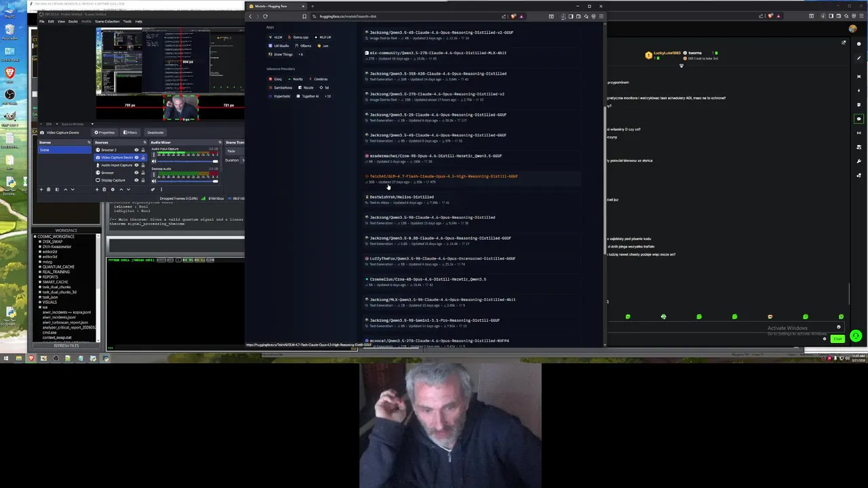Image resolution: width=868 pixels, height=488 pixels.
Task: Open the OBS Docks menu
Action: (x=73, y=22)
